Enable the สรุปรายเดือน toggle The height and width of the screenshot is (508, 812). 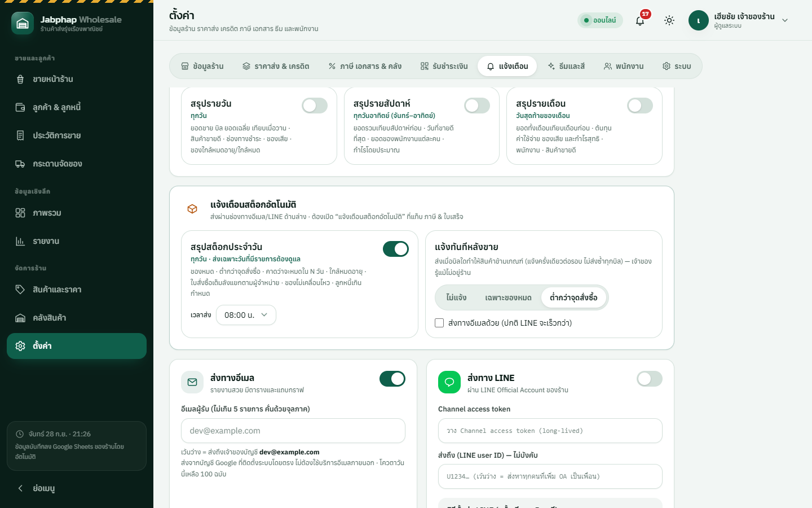tap(640, 106)
